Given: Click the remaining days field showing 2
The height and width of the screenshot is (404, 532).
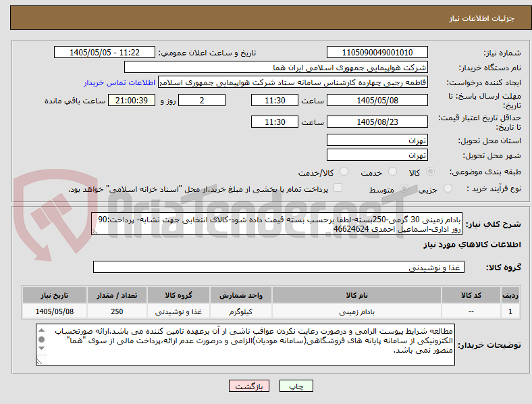Looking at the screenshot, I should click(x=202, y=101).
